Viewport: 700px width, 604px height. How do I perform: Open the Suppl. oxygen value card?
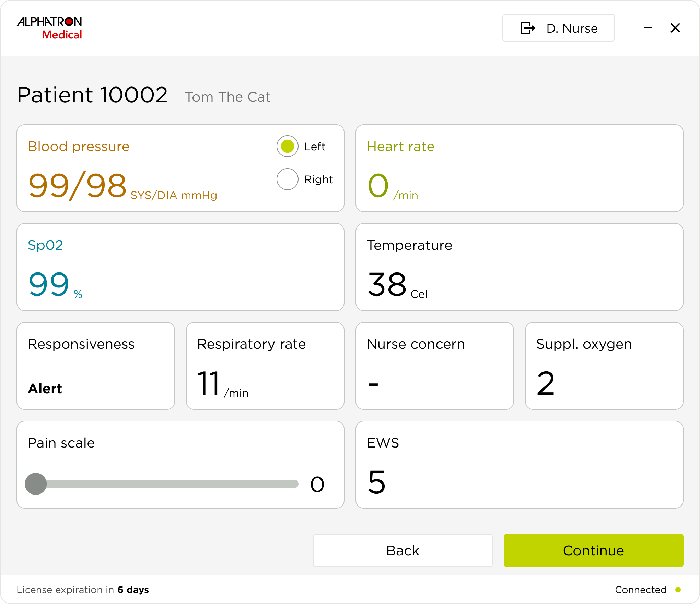tap(604, 366)
